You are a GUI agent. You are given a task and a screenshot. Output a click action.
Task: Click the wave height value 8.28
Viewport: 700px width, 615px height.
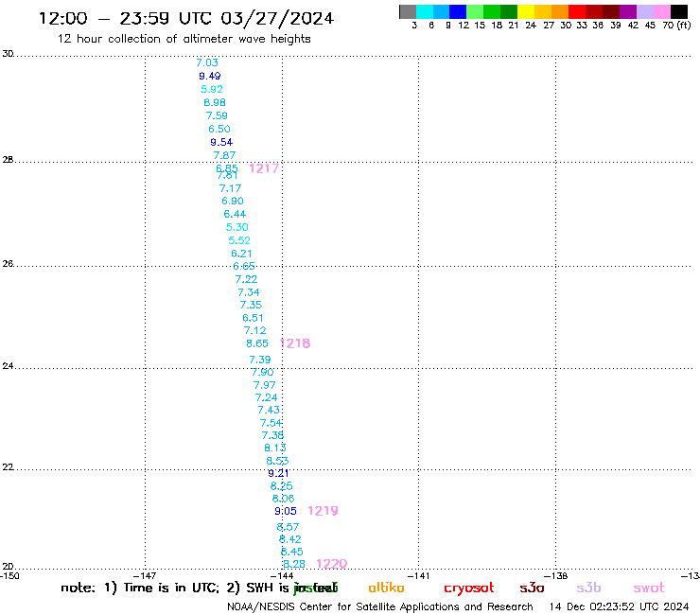coord(294,564)
